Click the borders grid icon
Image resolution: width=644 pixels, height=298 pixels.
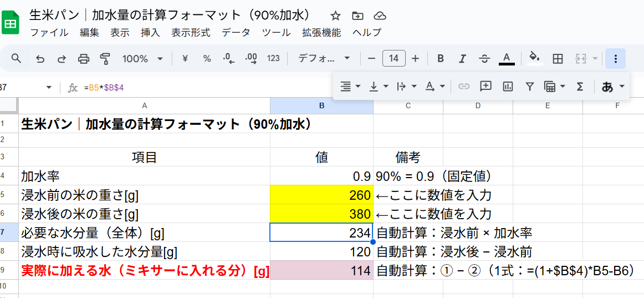558,58
